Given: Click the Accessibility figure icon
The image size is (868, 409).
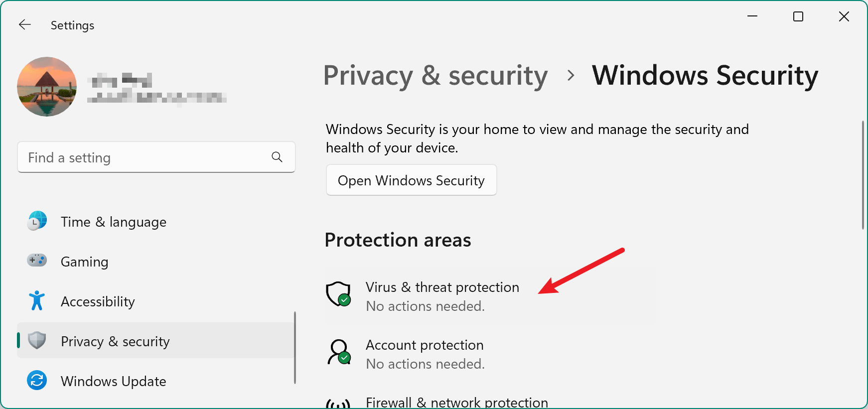Looking at the screenshot, I should point(37,301).
